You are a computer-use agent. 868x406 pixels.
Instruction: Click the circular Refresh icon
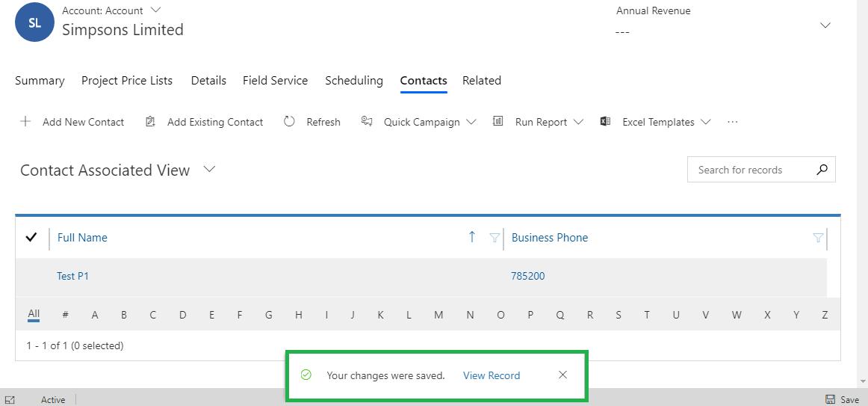coord(289,122)
